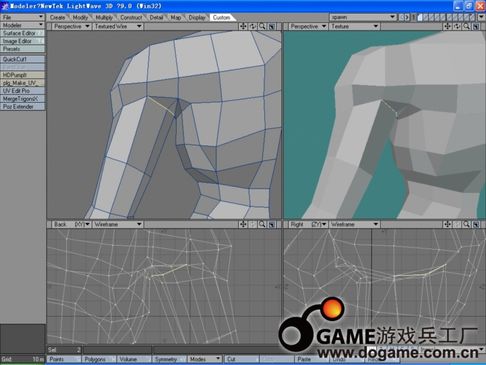Activate the QuickCut1 tool

(x=22, y=59)
